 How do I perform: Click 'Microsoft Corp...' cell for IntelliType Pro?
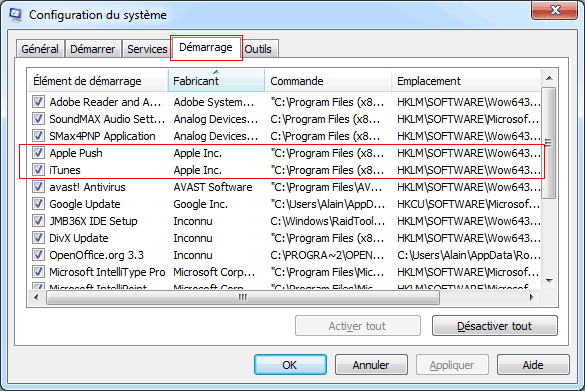point(215,272)
